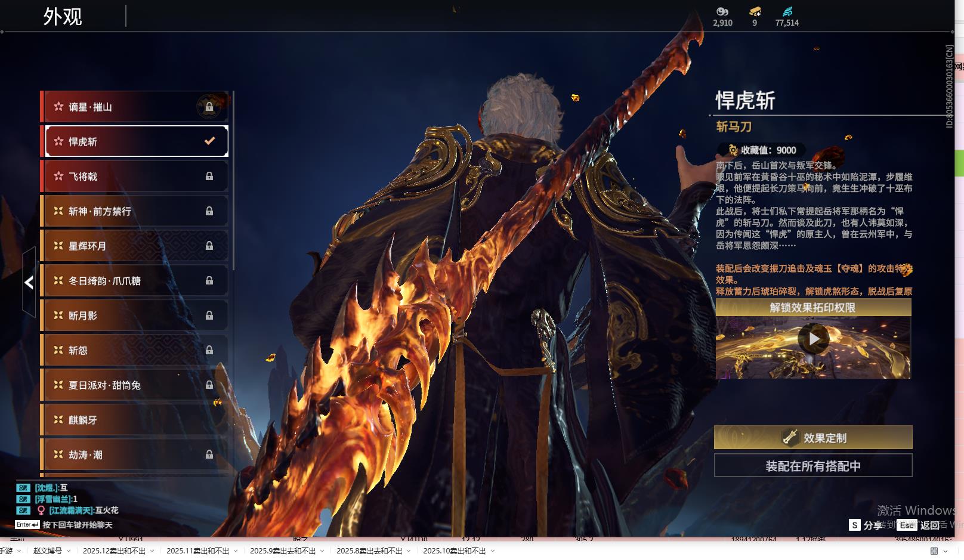Click the grid view icon in spreadsheet bar
This screenshot has width=964, height=560.
(934, 551)
